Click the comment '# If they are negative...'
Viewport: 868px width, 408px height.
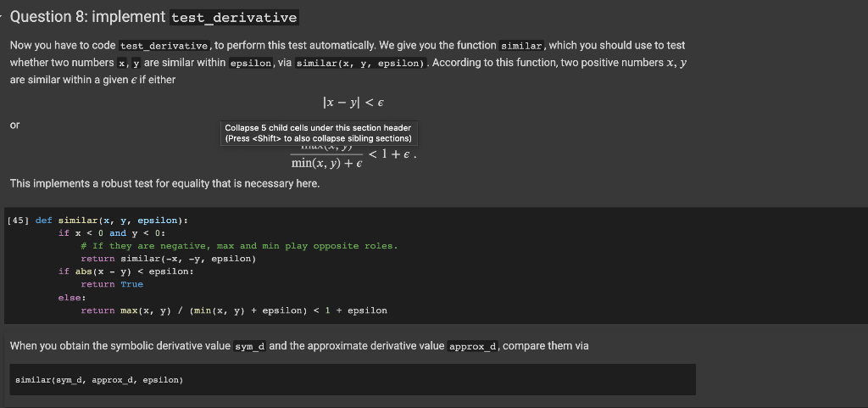pyautogui.click(x=239, y=246)
